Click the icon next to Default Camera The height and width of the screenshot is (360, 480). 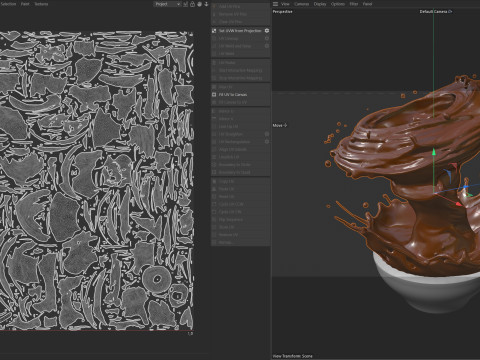pos(450,12)
